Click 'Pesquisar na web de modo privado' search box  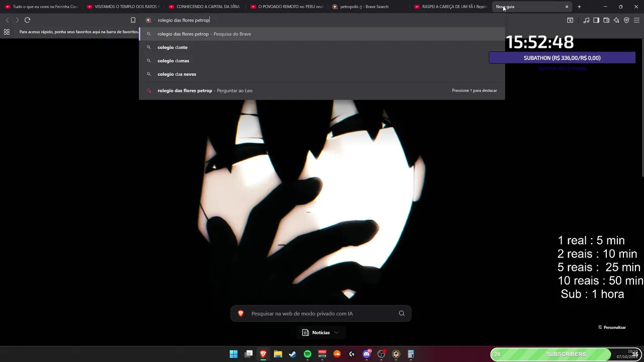[x=321, y=313]
